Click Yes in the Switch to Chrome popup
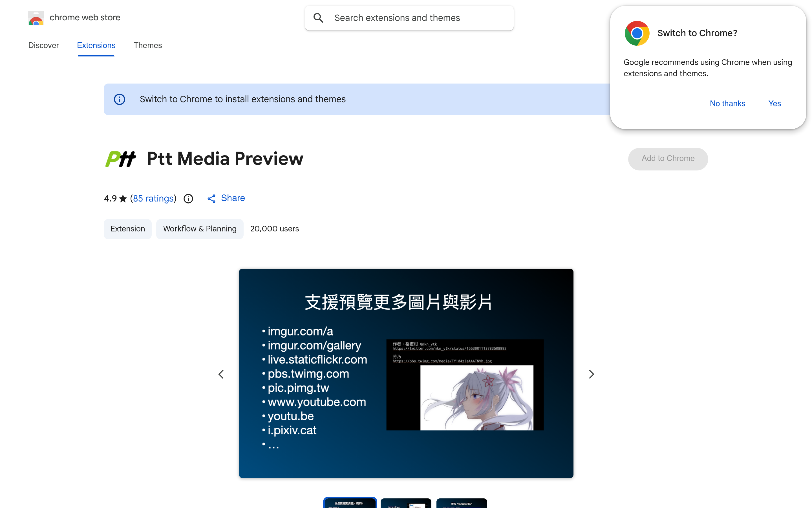812x508 pixels. tap(775, 104)
